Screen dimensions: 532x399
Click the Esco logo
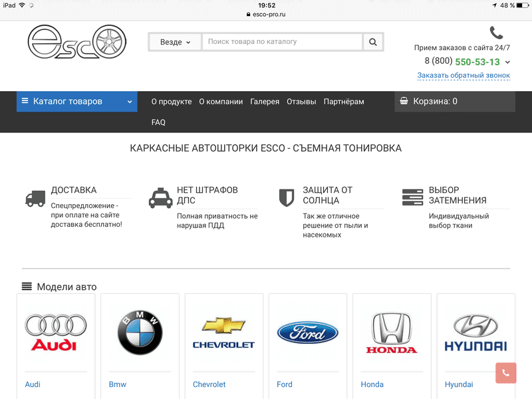[76, 42]
